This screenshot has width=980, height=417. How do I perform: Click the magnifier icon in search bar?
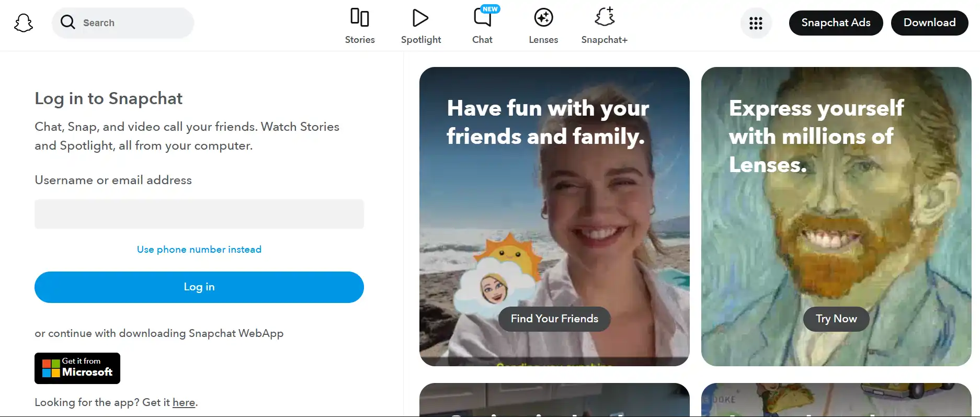pyautogui.click(x=68, y=22)
